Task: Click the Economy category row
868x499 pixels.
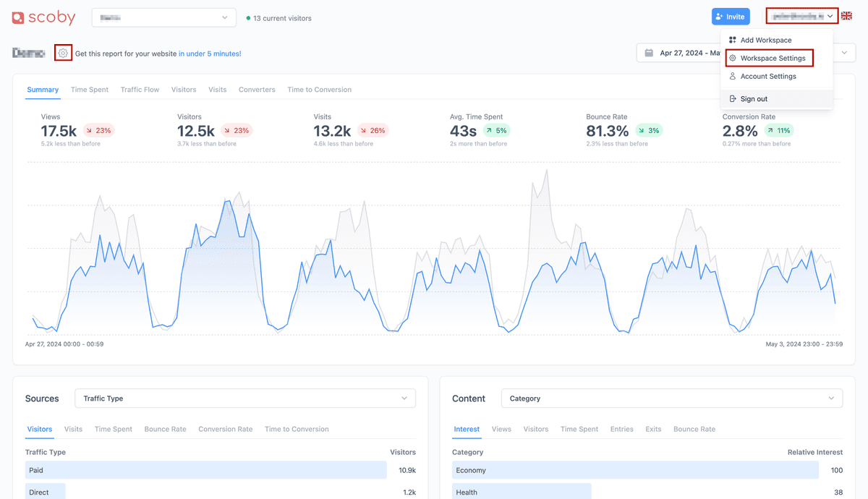Action: click(647, 470)
